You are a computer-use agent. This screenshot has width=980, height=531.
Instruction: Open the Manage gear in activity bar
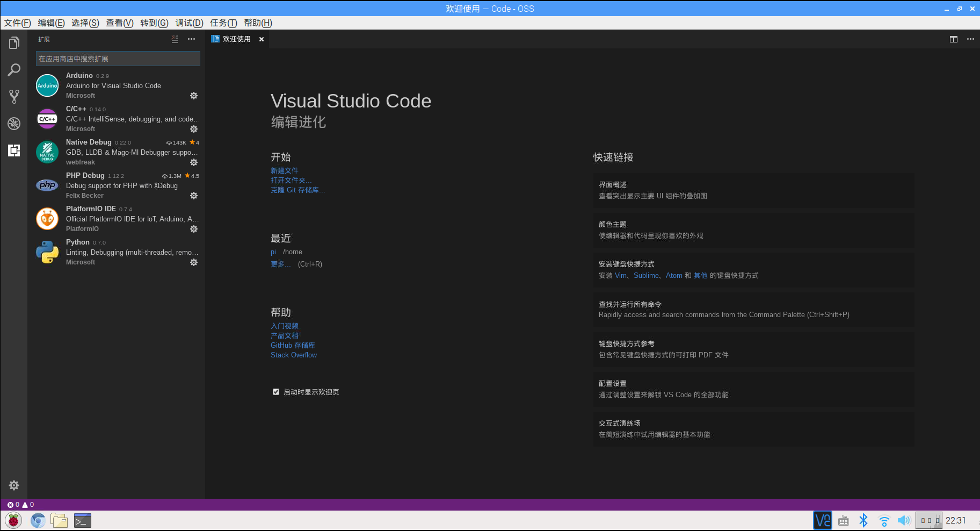(14, 485)
